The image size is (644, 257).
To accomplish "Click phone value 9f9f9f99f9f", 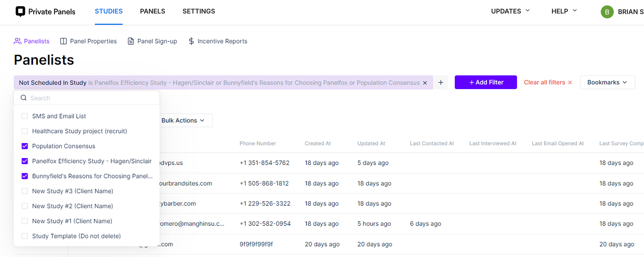I will tap(256, 244).
